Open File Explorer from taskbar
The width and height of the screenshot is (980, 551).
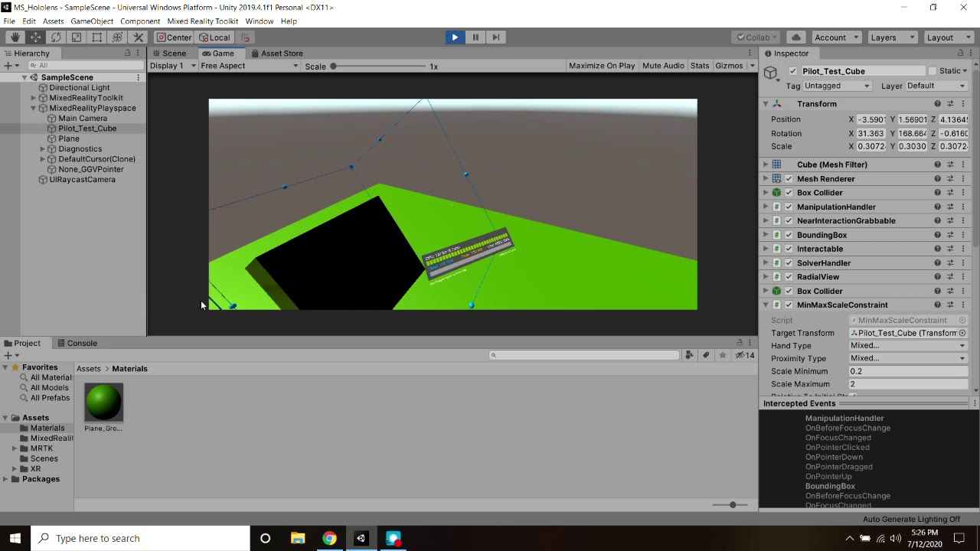(298, 538)
